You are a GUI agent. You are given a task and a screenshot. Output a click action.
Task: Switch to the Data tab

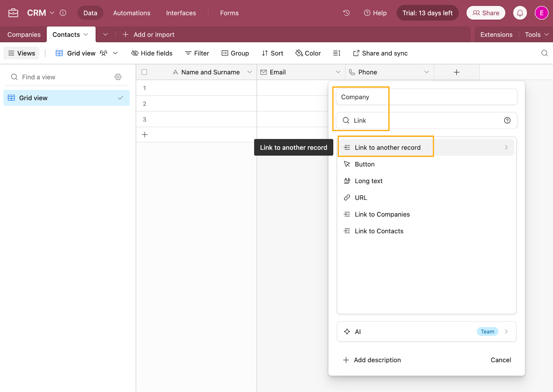(x=90, y=13)
